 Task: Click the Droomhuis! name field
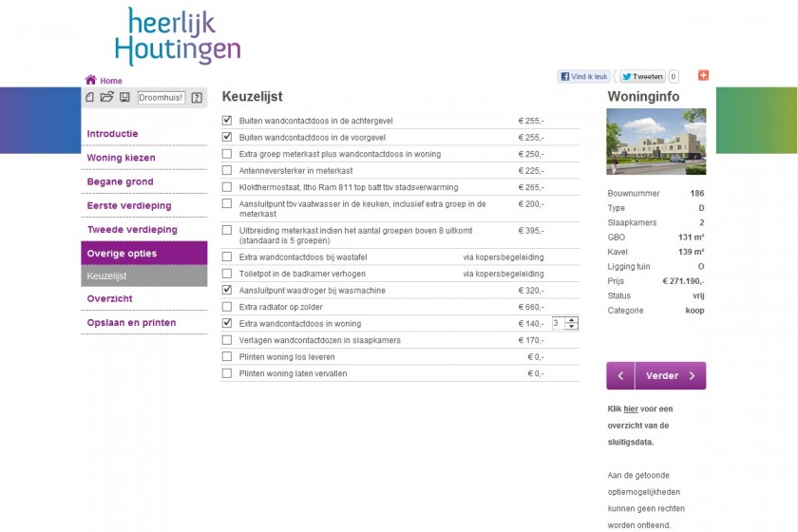coord(161,98)
